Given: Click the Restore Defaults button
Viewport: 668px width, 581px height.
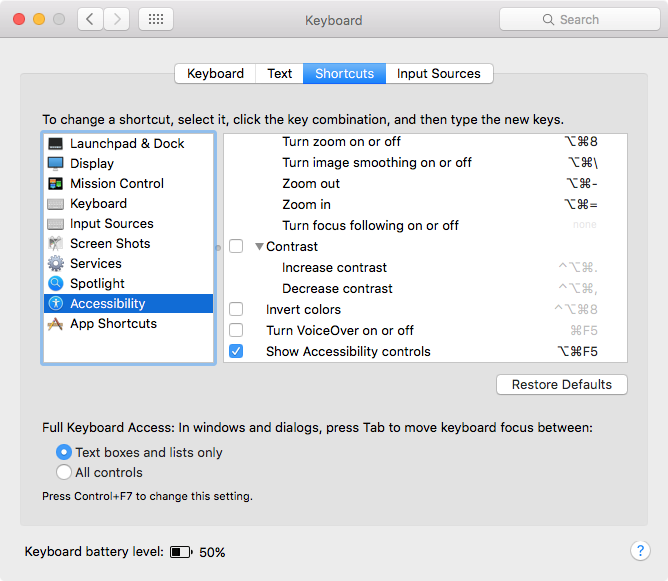Looking at the screenshot, I should [x=561, y=385].
